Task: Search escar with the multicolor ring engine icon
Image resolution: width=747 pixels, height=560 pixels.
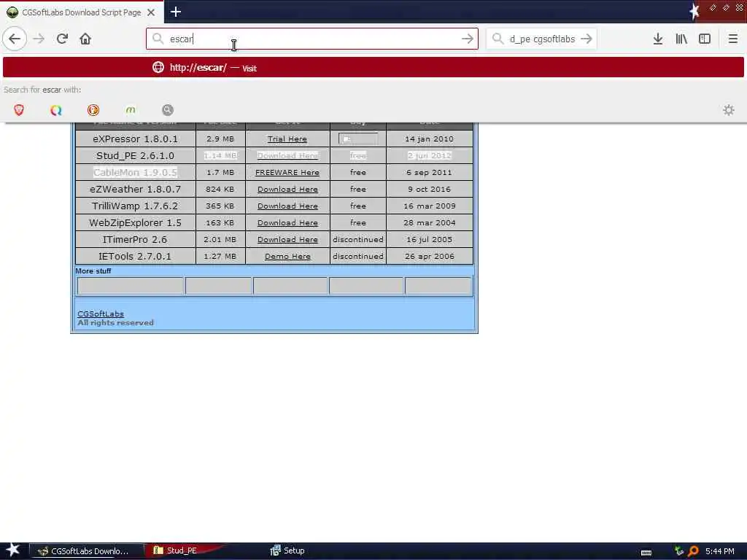Action: click(x=56, y=110)
